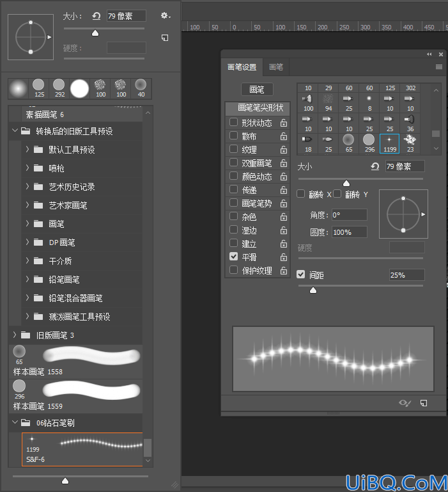The height and width of the screenshot is (492, 448).
Task: Select the 画笔笔尖形状 section
Action: pyautogui.click(x=258, y=108)
